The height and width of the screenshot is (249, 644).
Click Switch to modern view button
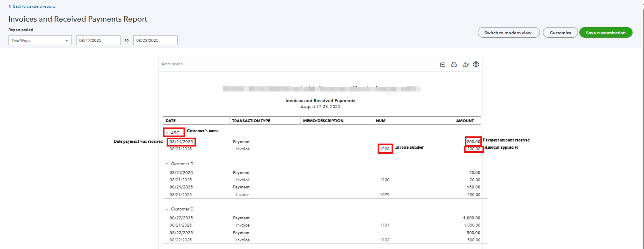(x=508, y=33)
